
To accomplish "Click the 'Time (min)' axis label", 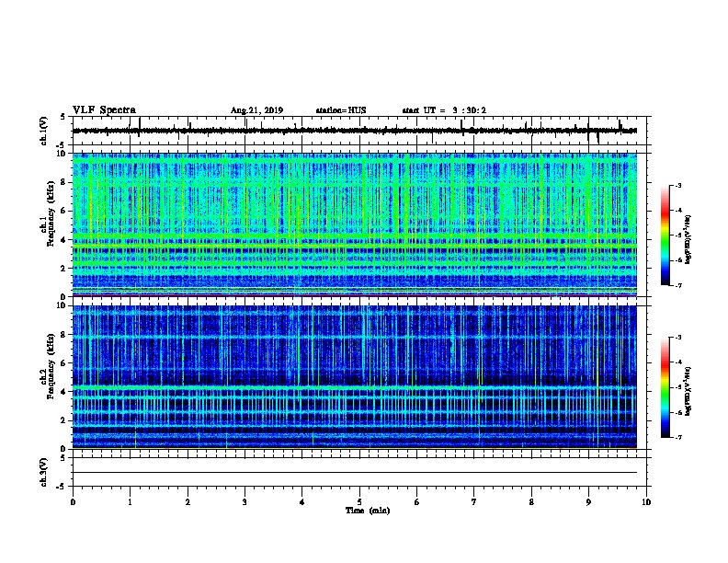I will tap(368, 511).
